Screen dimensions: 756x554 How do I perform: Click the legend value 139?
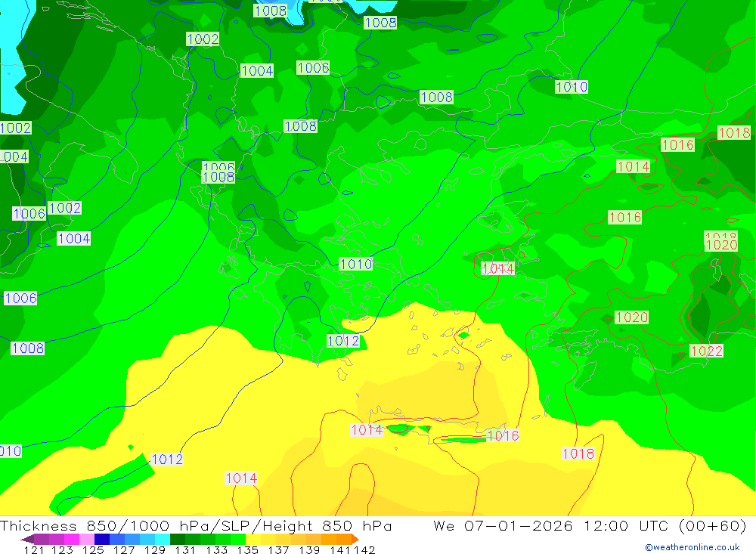tap(309, 549)
